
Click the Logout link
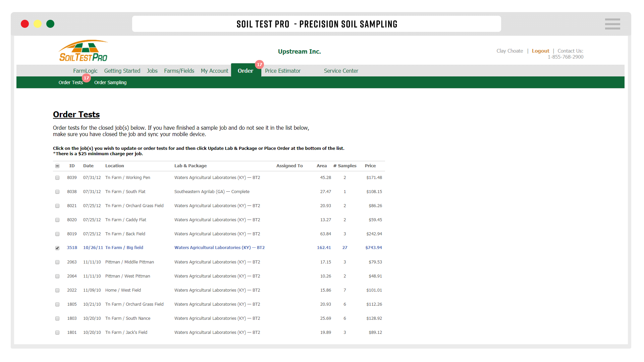[x=540, y=51]
